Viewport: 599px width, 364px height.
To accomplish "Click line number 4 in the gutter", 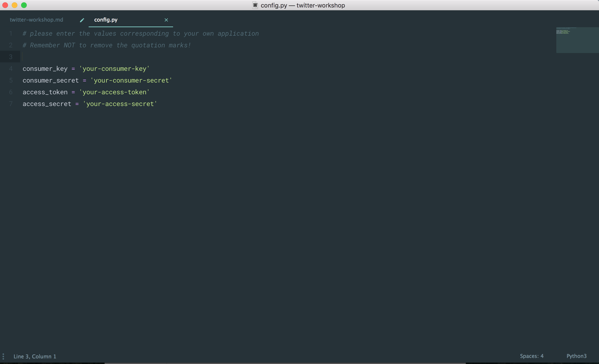I will click(x=11, y=69).
